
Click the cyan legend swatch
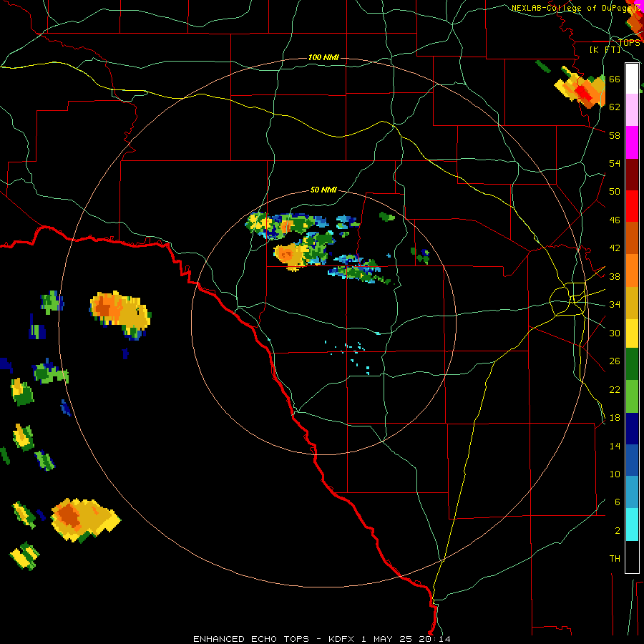tap(632, 525)
